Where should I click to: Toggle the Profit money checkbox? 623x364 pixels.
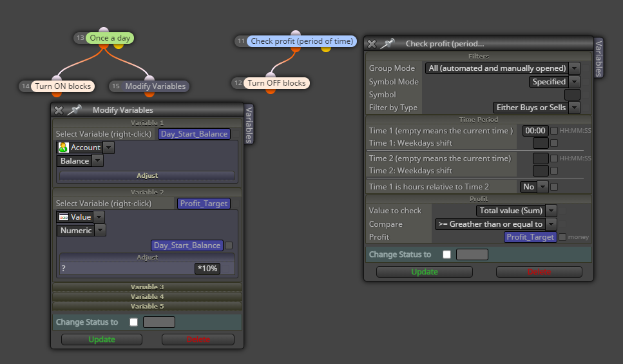[562, 237]
